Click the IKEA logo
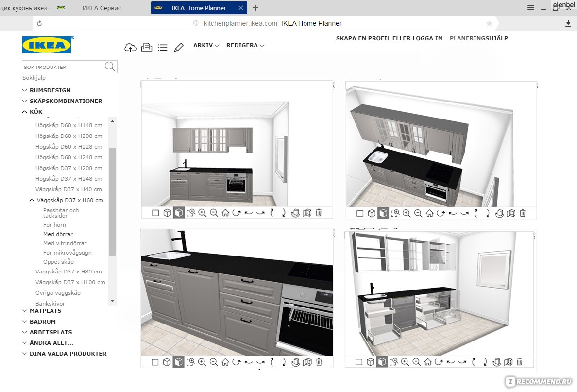The width and height of the screenshot is (577, 392). (x=47, y=45)
